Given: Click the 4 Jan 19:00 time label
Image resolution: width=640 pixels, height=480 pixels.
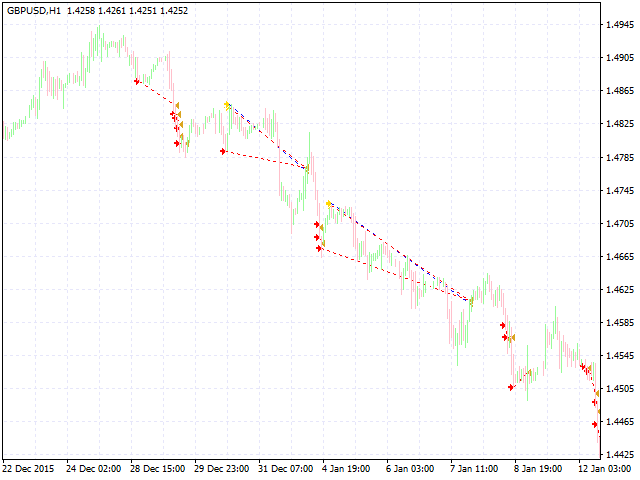Looking at the screenshot, I should (346, 468).
